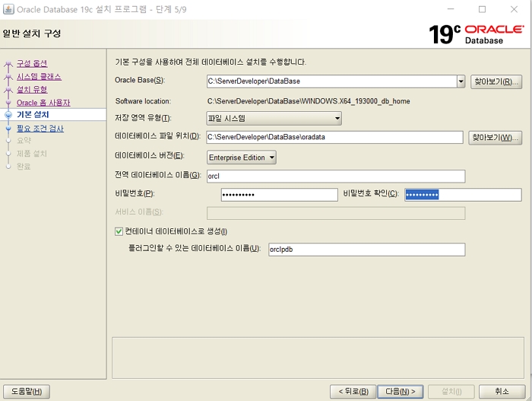Click the Java installer icon in title bar

point(8,9)
